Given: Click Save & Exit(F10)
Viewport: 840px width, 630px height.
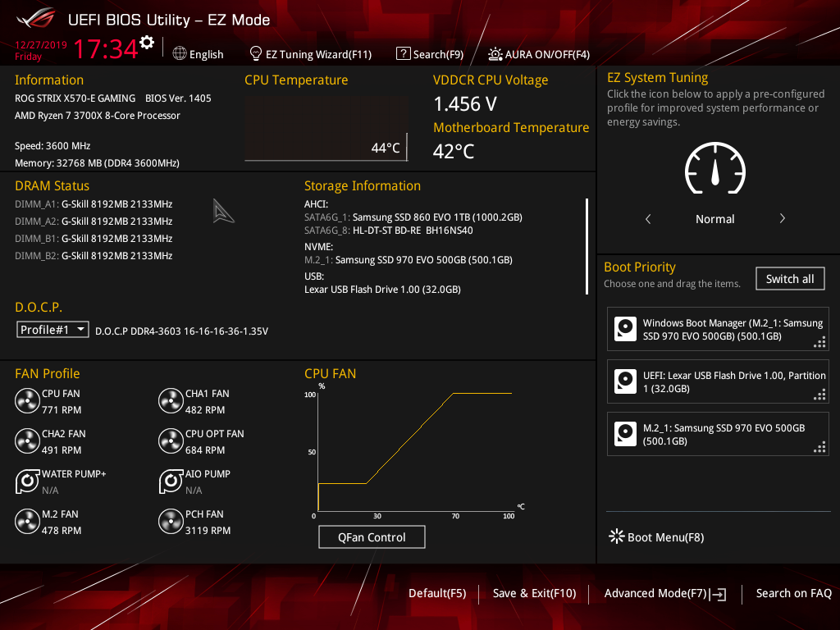Looking at the screenshot, I should click(x=534, y=593).
